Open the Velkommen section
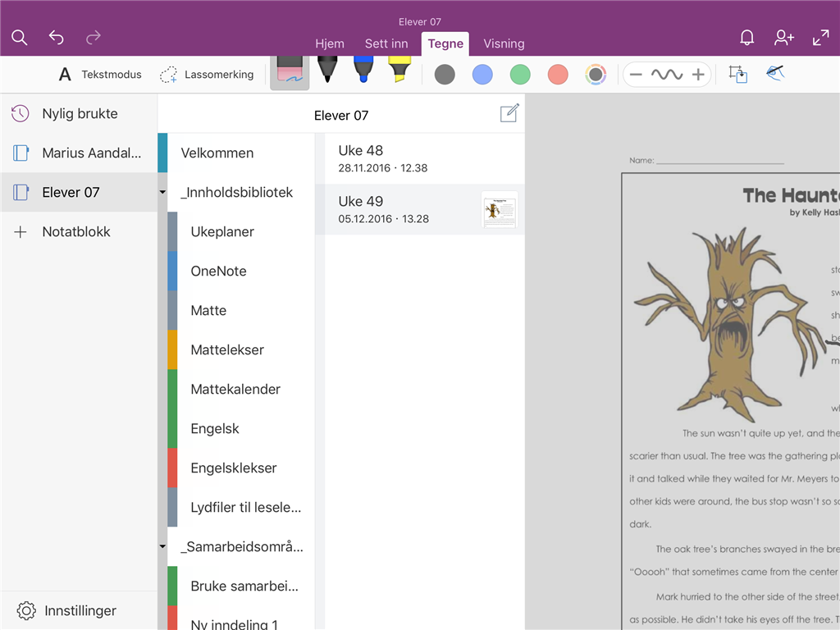840x630 pixels. click(x=235, y=153)
